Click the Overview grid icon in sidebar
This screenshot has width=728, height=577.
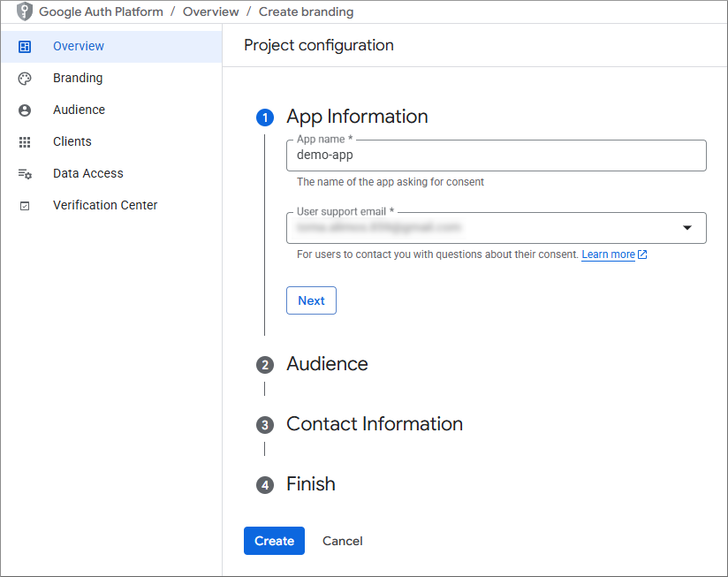[x=25, y=47]
